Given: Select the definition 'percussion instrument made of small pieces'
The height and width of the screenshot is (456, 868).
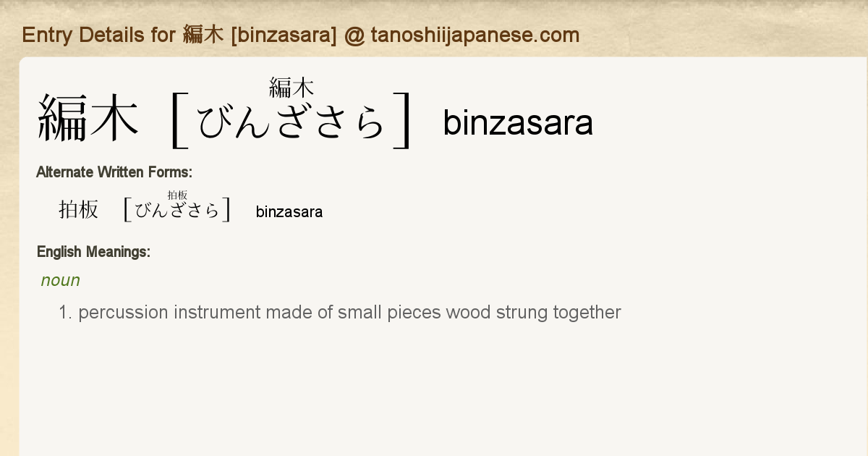Looking at the screenshot, I should (x=260, y=313).
